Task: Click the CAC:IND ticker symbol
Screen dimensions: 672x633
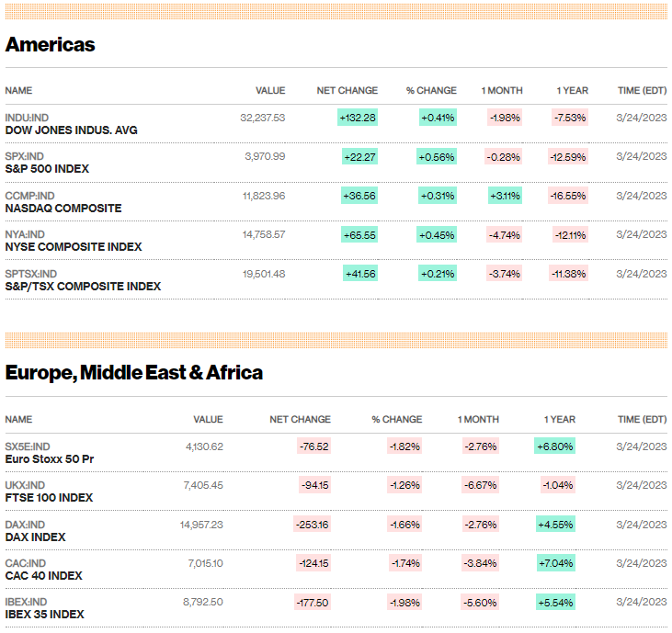Action: pyautogui.click(x=26, y=563)
